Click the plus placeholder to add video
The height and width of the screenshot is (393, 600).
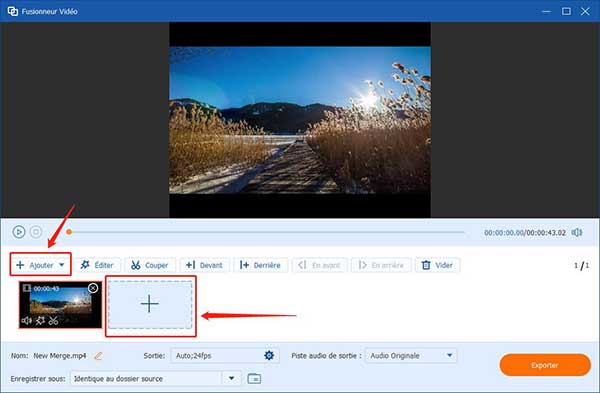(x=150, y=305)
